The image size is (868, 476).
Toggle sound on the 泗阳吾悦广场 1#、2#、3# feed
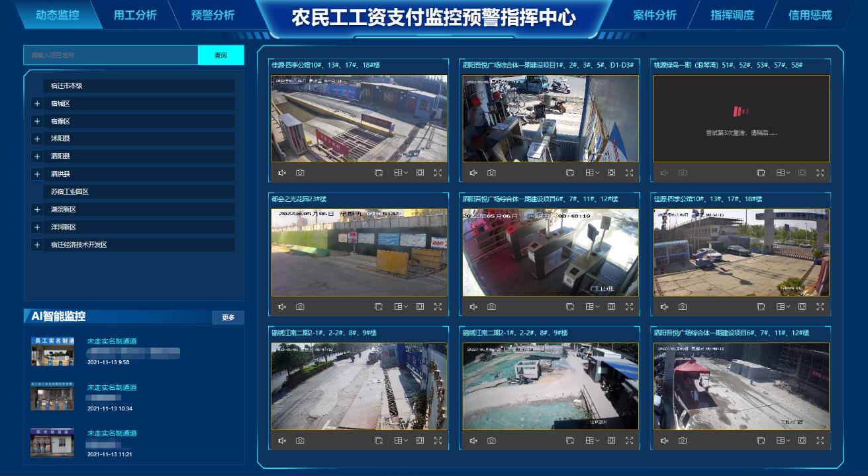(x=473, y=173)
